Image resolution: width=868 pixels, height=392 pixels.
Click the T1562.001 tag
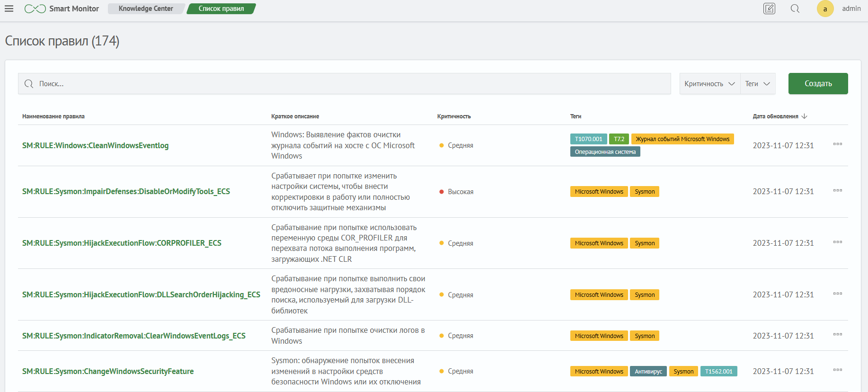[x=719, y=371]
